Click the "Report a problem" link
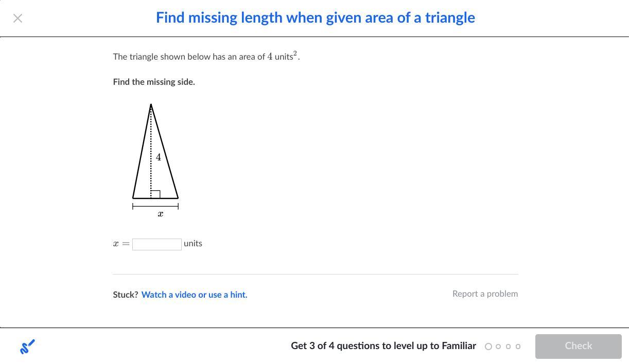The width and height of the screenshot is (629, 364). point(485,294)
